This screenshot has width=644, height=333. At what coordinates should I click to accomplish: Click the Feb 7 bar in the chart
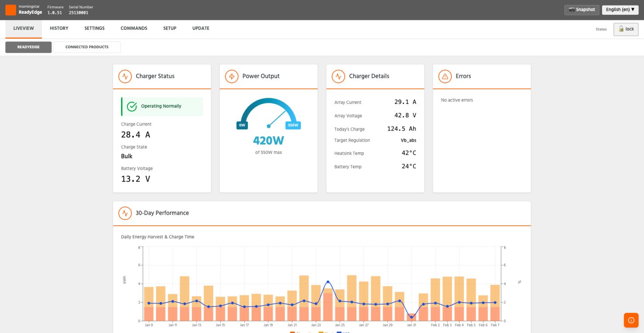tap(495, 303)
